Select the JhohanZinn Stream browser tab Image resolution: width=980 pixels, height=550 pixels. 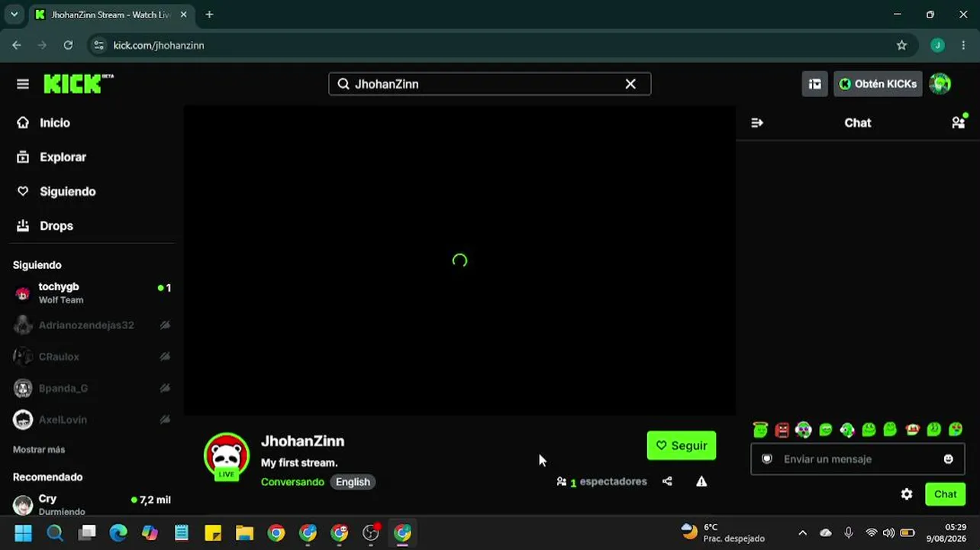(x=110, y=15)
